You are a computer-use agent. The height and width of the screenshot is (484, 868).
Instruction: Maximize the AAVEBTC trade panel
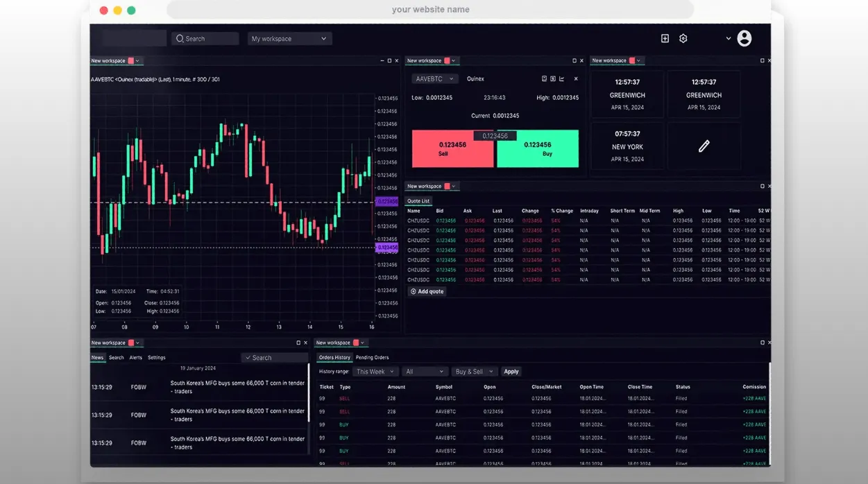pos(575,61)
